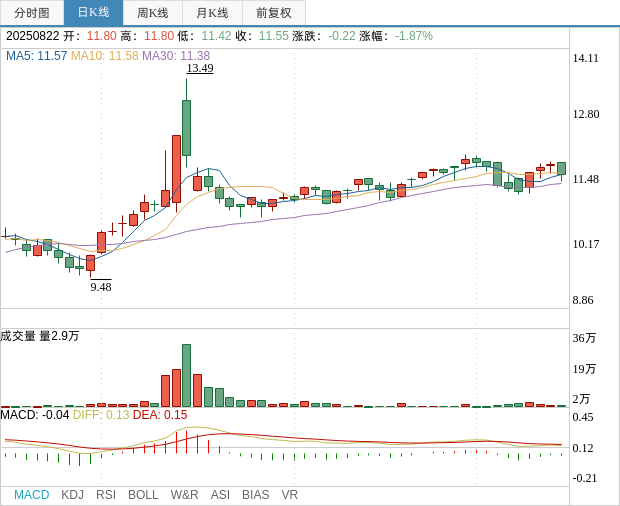Click the 36万 volume axis label
This screenshot has width=620, height=506.
click(x=584, y=338)
